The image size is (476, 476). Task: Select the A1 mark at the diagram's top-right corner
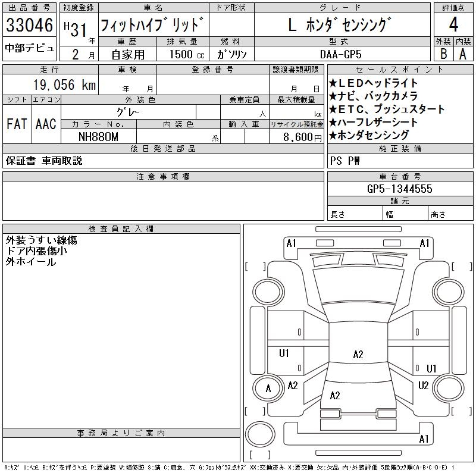tap(424, 243)
